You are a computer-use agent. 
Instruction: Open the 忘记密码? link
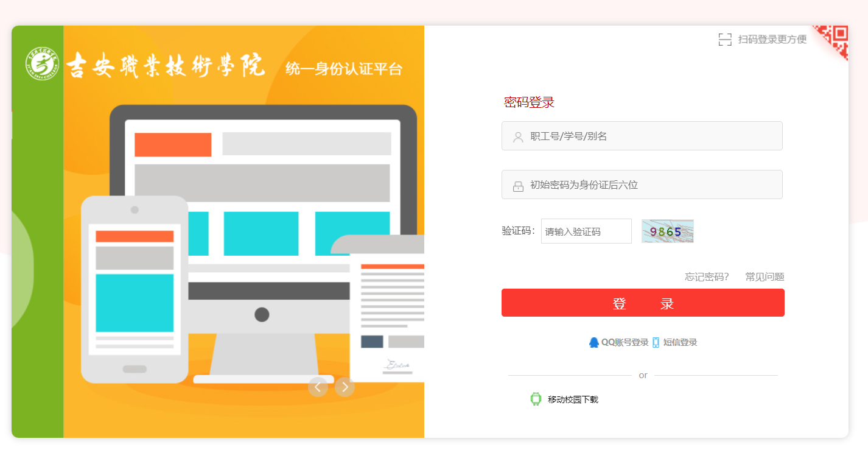point(707,277)
